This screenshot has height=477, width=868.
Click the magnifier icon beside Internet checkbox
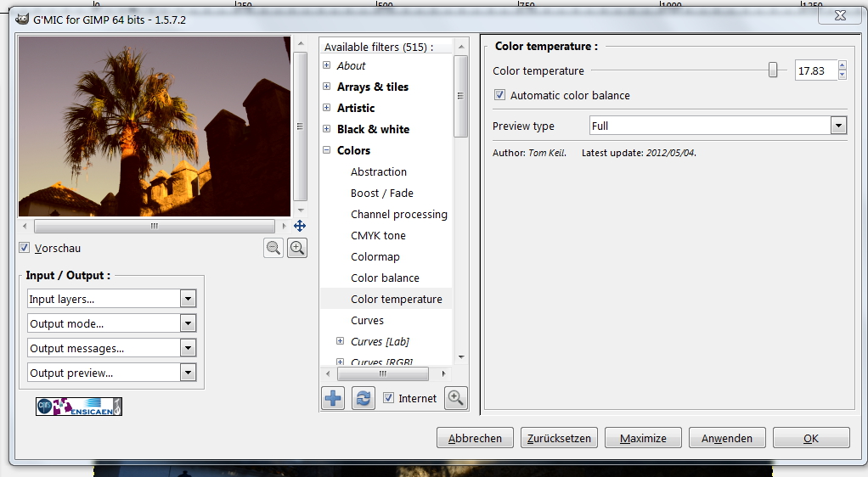coord(456,398)
